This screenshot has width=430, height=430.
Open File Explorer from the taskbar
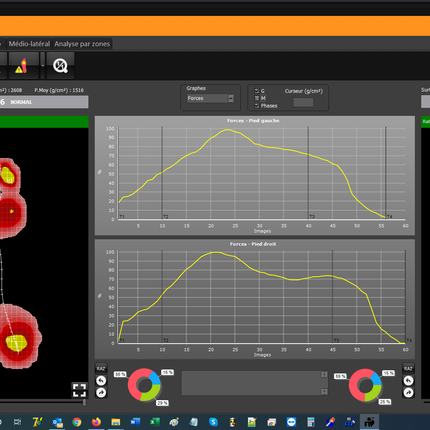(116, 422)
